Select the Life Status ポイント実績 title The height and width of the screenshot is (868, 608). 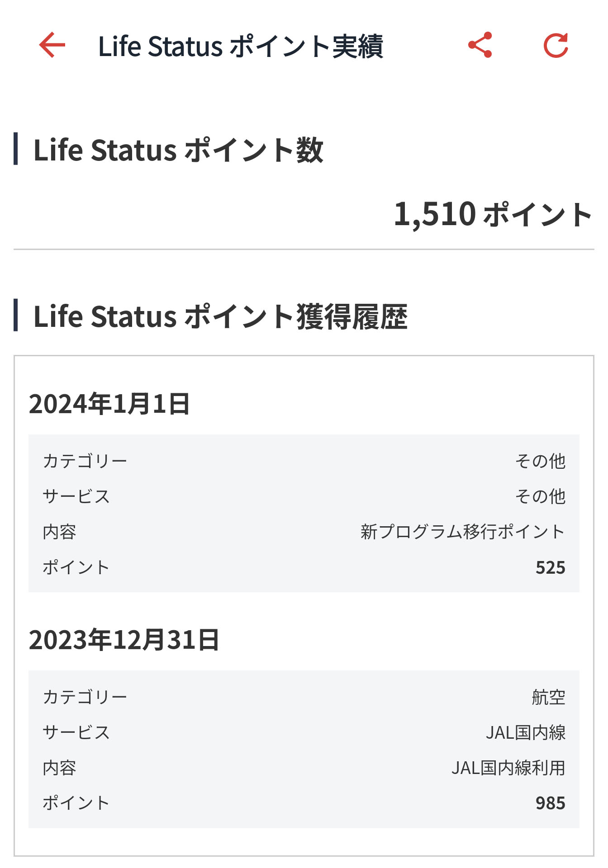[241, 46]
